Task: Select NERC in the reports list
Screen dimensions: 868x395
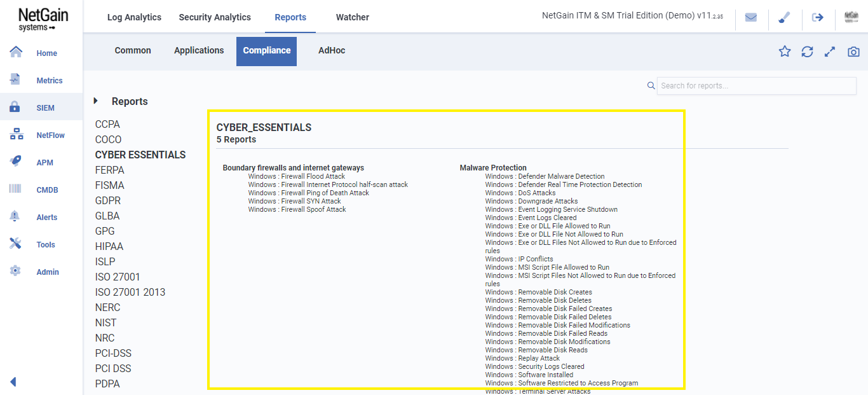Action: tap(107, 307)
